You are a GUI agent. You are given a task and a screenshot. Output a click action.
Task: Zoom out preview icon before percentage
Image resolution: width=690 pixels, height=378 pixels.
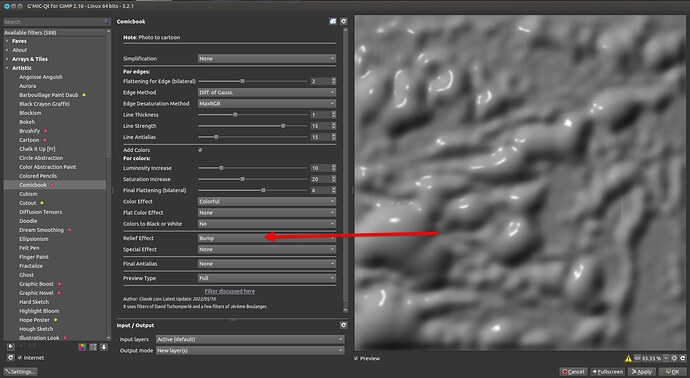tap(638, 358)
